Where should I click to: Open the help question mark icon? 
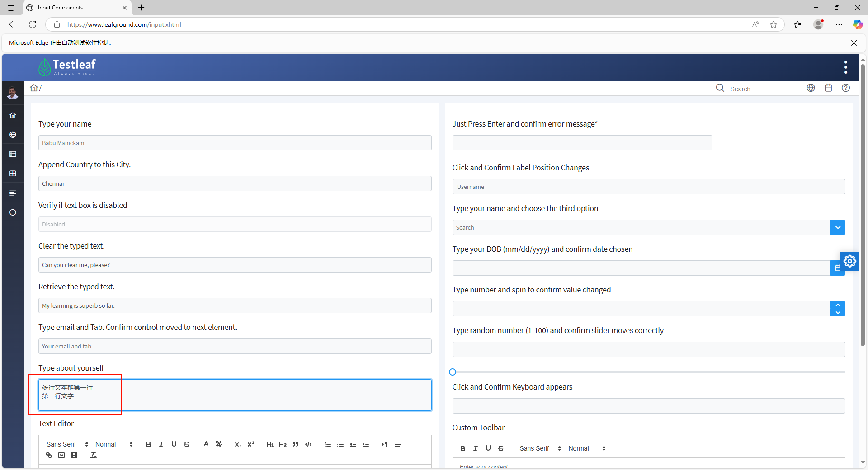[x=846, y=88]
